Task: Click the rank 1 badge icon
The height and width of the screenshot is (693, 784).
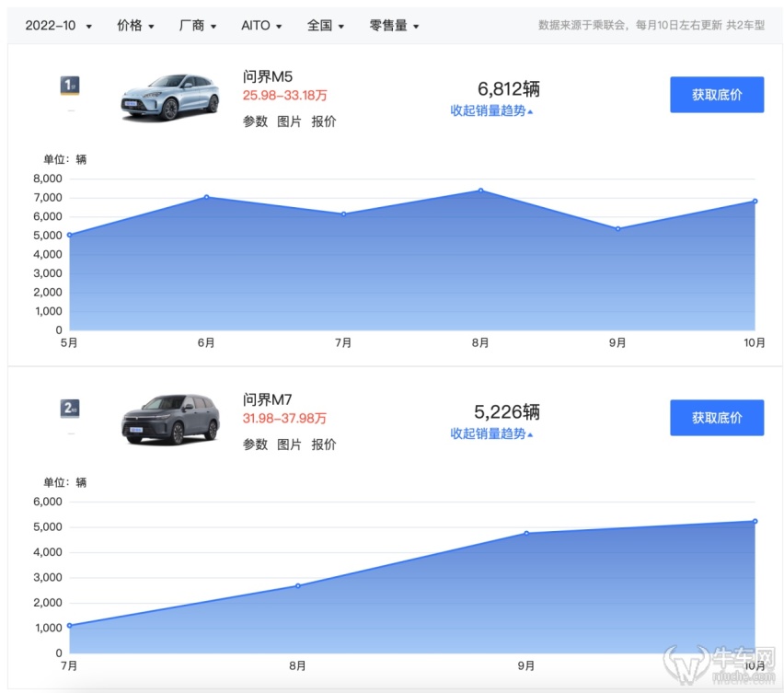Action: click(x=70, y=86)
